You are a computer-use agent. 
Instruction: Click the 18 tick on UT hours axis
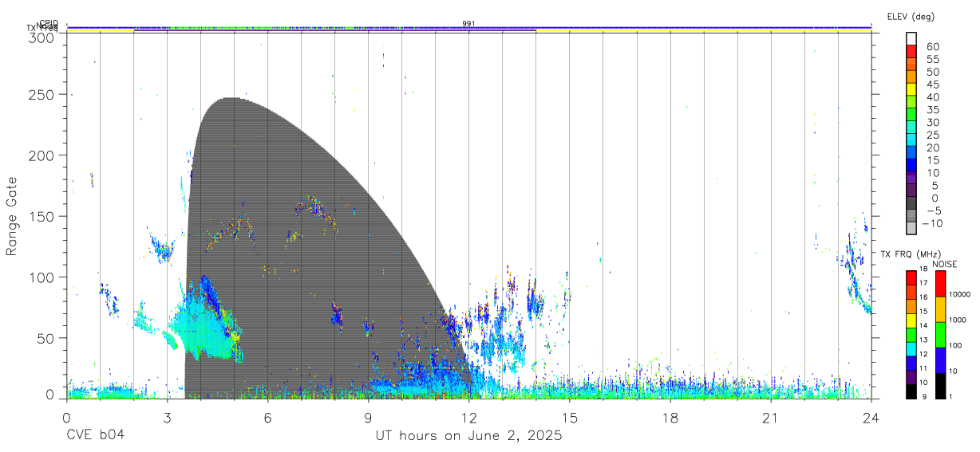click(670, 418)
